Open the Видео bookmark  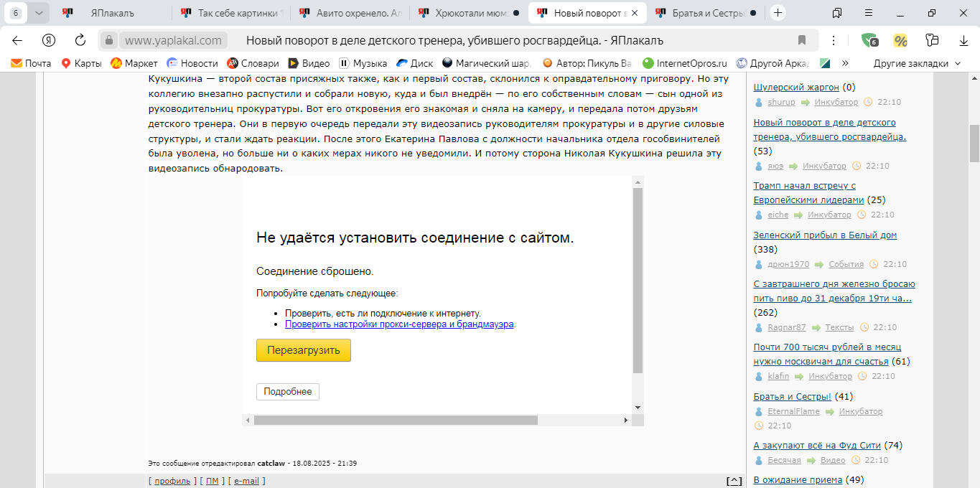click(x=309, y=63)
